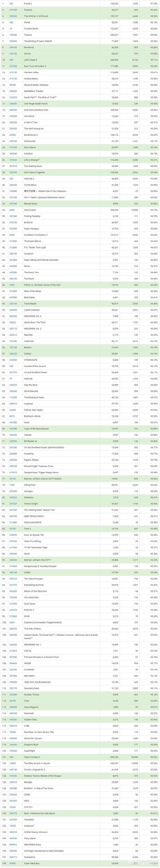Image resolution: width=160 pixels, height=868 pixels.
Task: Click app ID 504230 for Celeste
Action: click(x=13, y=435)
